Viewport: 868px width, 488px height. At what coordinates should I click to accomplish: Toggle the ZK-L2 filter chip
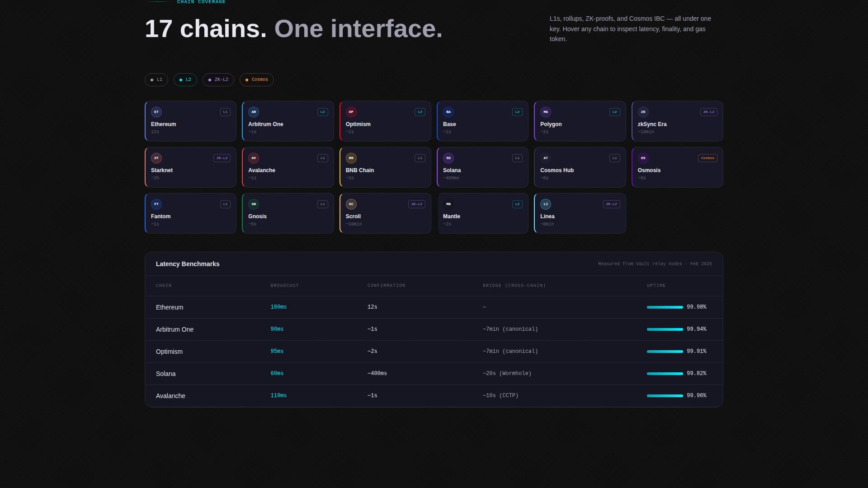click(x=218, y=80)
